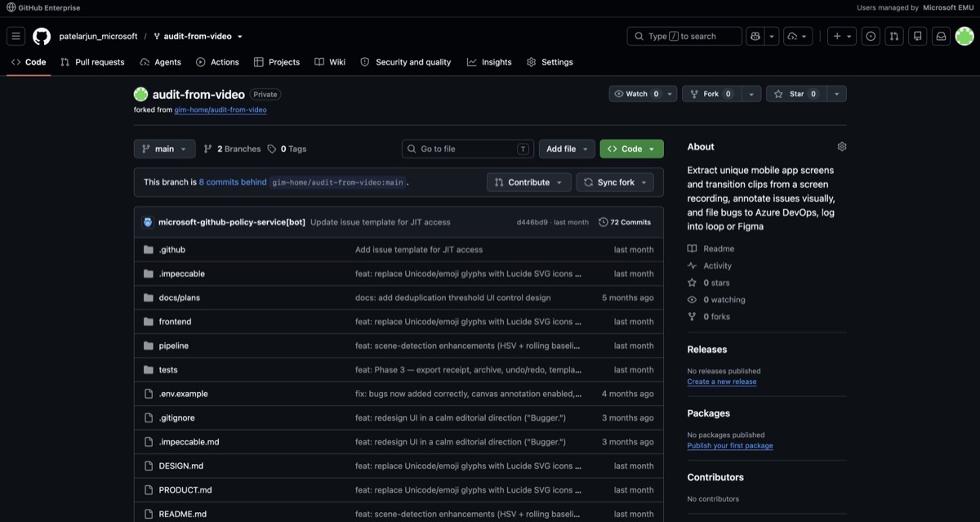980x522 pixels.
Task: Open the repository Settings tab
Action: click(x=550, y=62)
